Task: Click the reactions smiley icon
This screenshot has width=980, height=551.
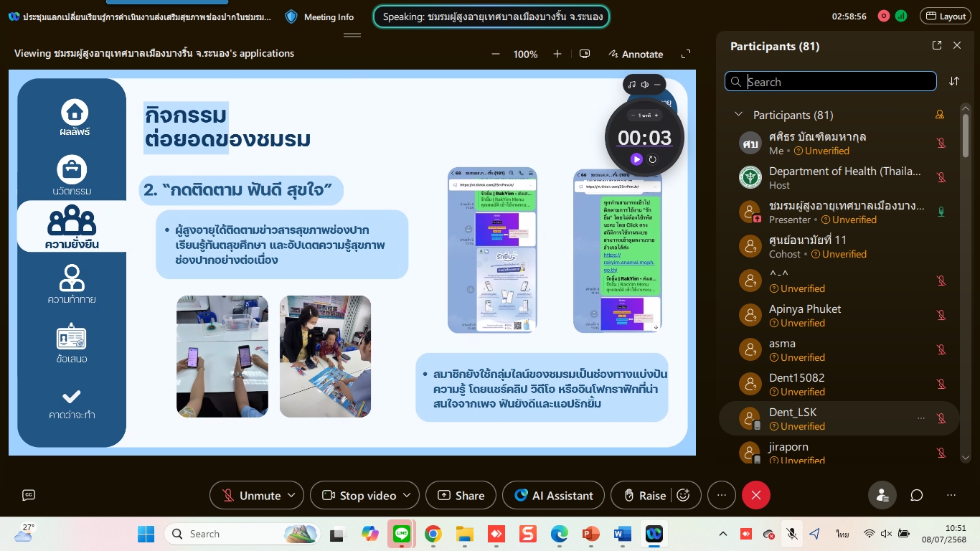Action: [x=683, y=495]
